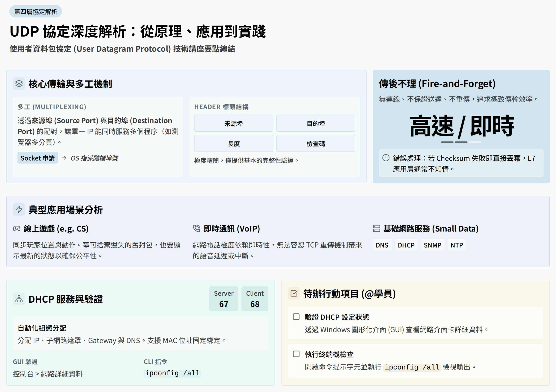Click the arrow icon after Socket 申請

tap(64, 158)
